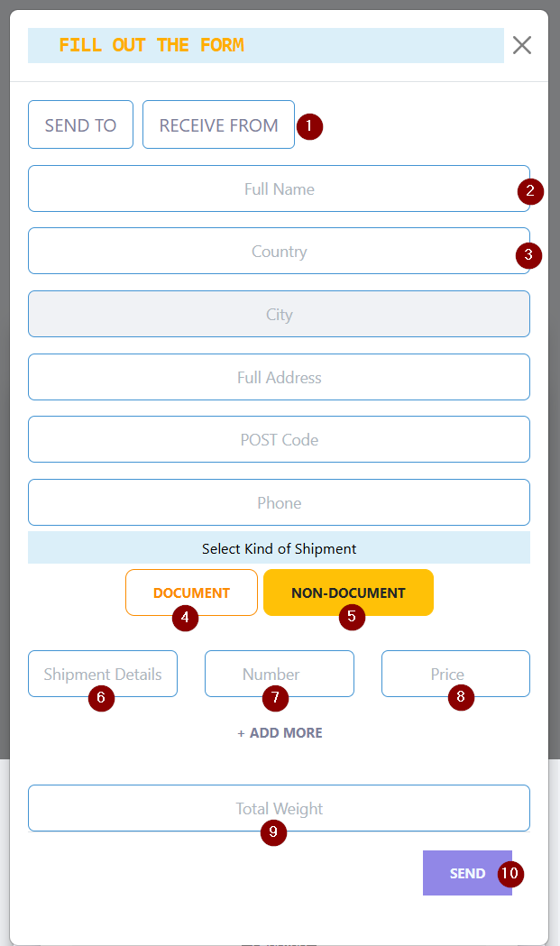560x946 pixels.
Task: Focus the Phone input field
Action: click(279, 502)
